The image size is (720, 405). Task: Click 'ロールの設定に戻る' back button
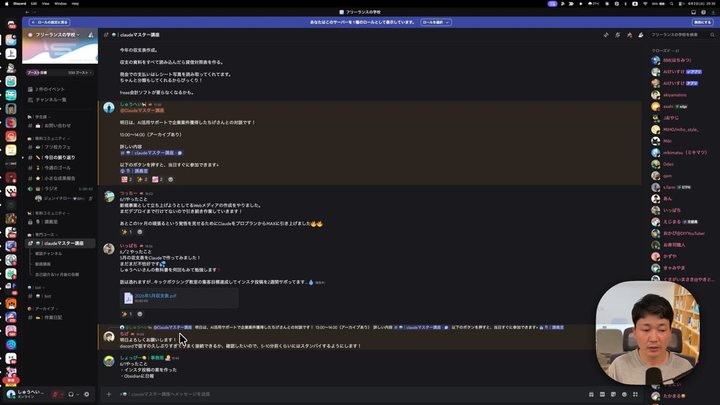click(x=50, y=22)
